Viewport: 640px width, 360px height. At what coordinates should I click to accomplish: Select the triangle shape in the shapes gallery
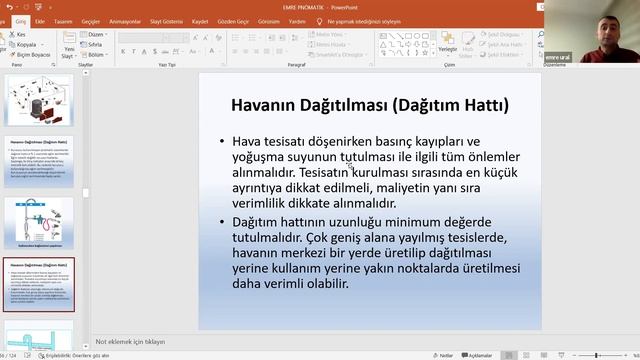pos(383,44)
